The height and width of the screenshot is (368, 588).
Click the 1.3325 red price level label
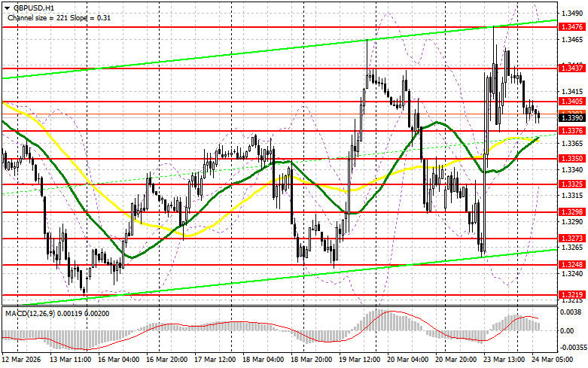tap(571, 184)
